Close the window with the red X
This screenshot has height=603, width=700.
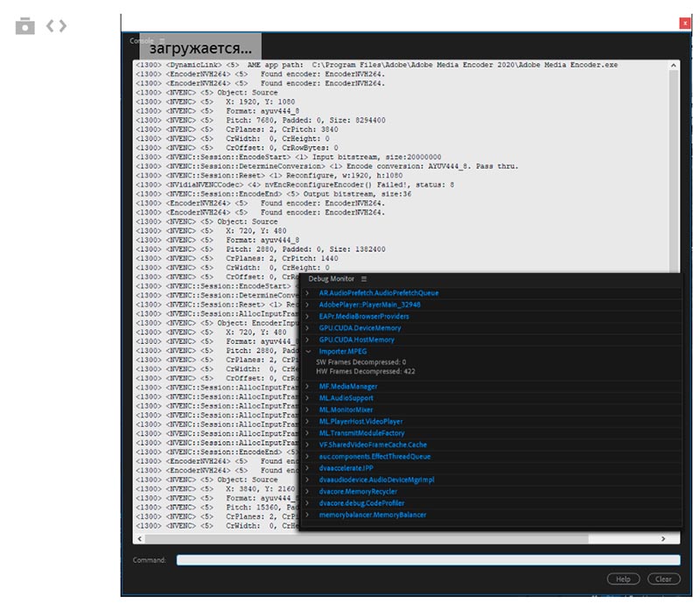(684, 24)
